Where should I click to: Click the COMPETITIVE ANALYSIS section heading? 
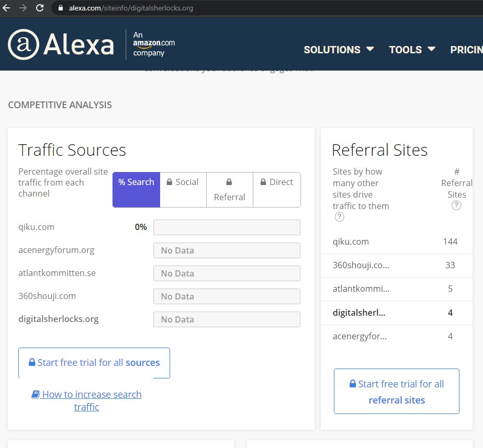[60, 105]
